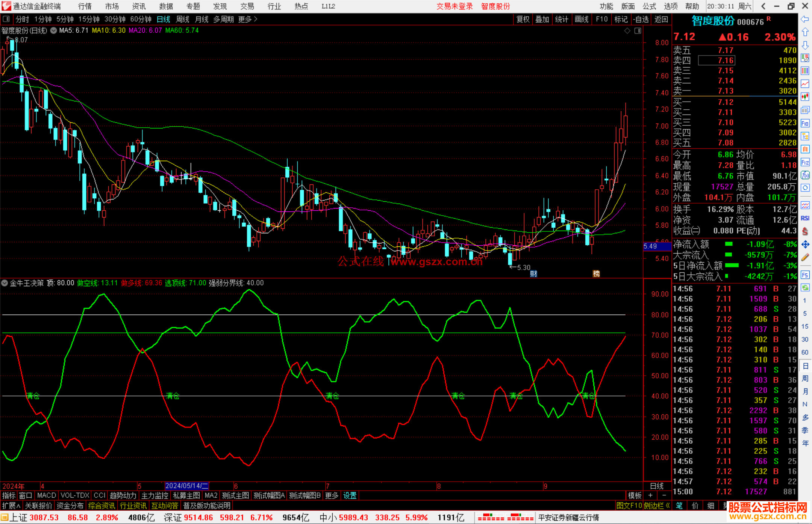Click the up arrow icon in sidebar

[x=805, y=32]
